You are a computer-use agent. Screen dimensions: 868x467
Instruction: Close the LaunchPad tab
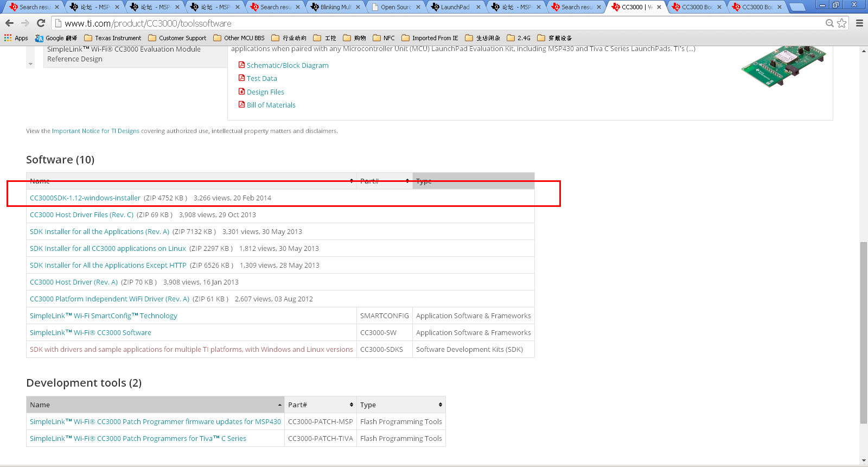click(478, 7)
